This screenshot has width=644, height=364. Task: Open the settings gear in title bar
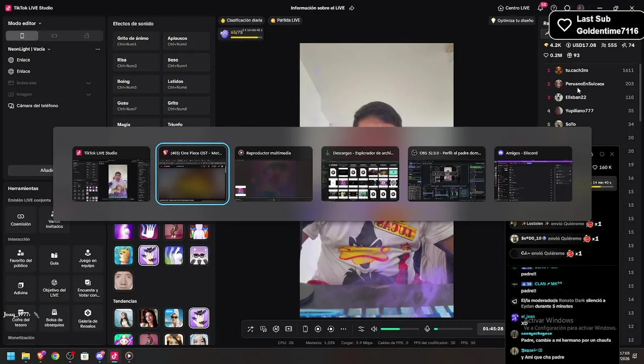click(x=567, y=8)
